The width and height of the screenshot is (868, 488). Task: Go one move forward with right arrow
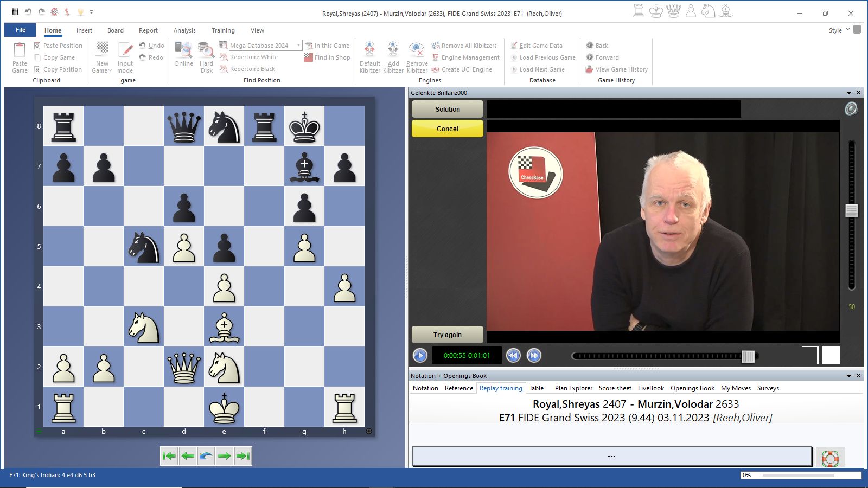225,456
